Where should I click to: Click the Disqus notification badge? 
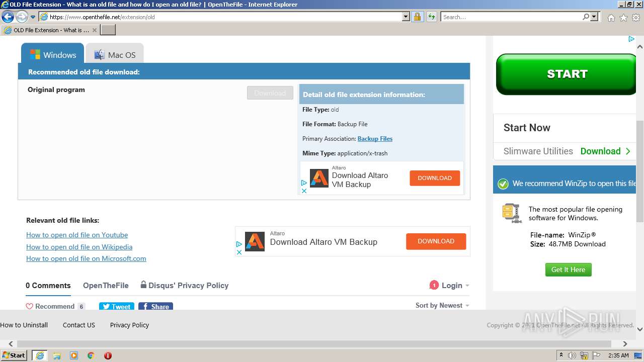[434, 285]
